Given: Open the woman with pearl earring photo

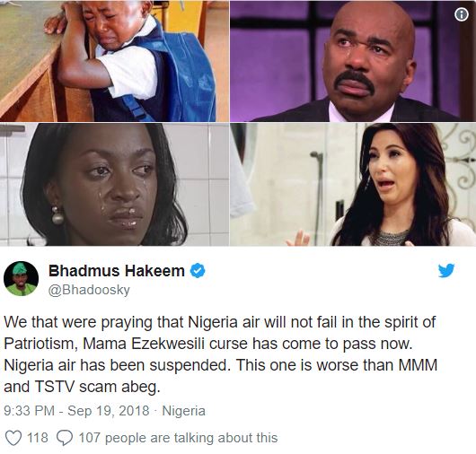Looking at the screenshot, I should pos(114,185).
